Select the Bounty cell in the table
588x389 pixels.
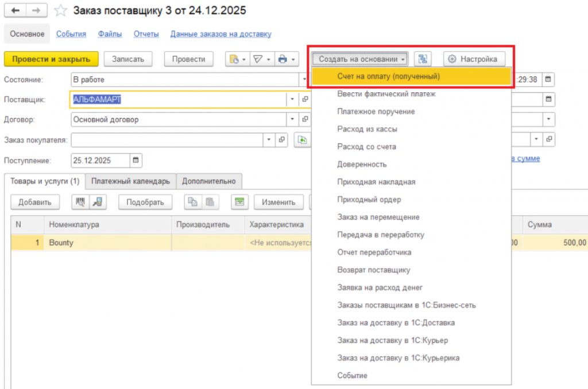[107, 243]
